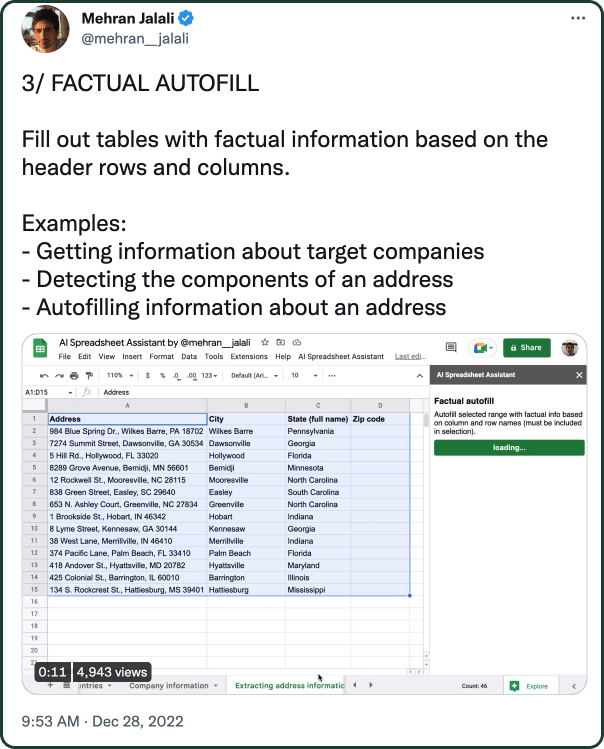Click the redo toolbar icon
604x749 pixels.
click(59, 376)
